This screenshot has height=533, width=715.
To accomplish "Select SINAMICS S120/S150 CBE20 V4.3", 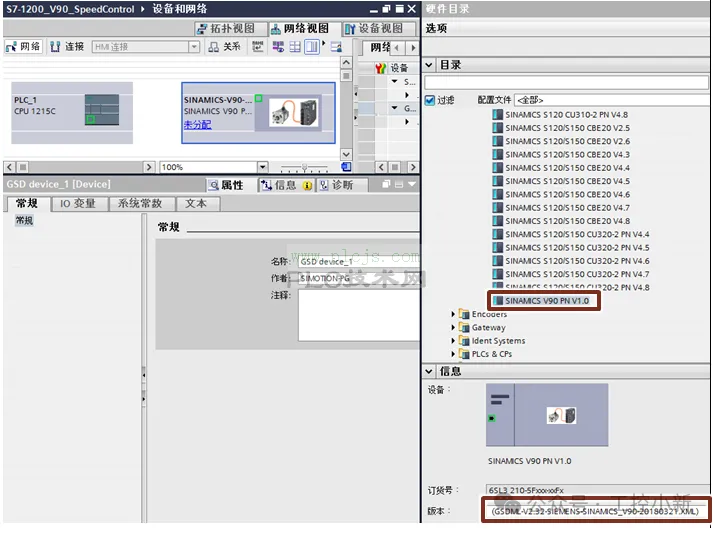I will click(x=561, y=155).
